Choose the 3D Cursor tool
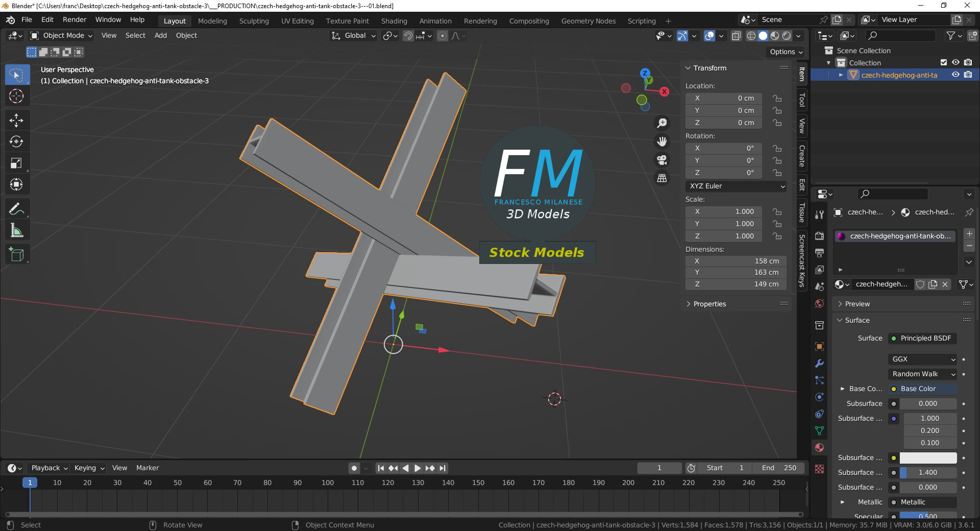The width and height of the screenshot is (980, 531). point(16,96)
